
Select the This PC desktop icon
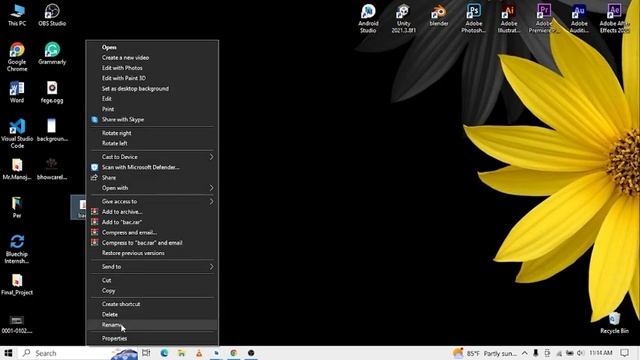click(17, 15)
